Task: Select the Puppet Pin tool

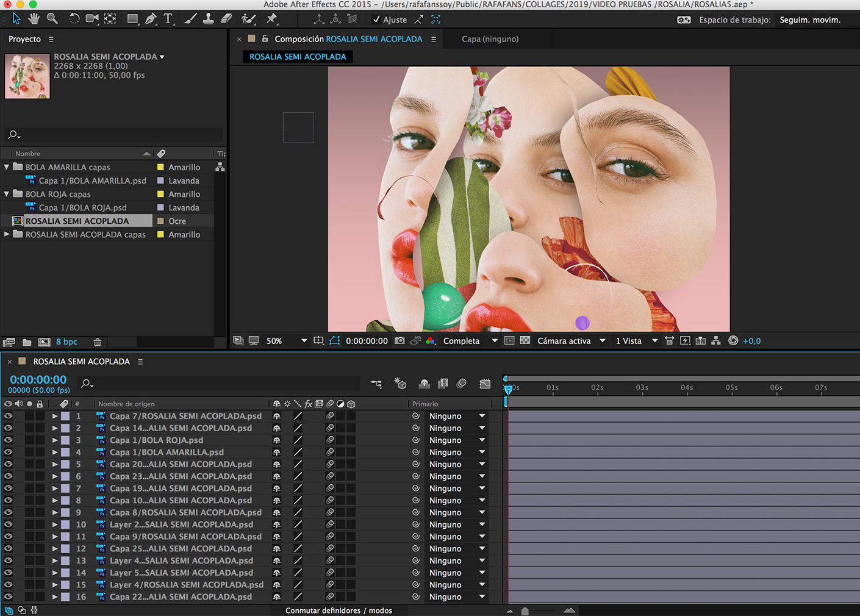Action: pyautogui.click(x=272, y=19)
